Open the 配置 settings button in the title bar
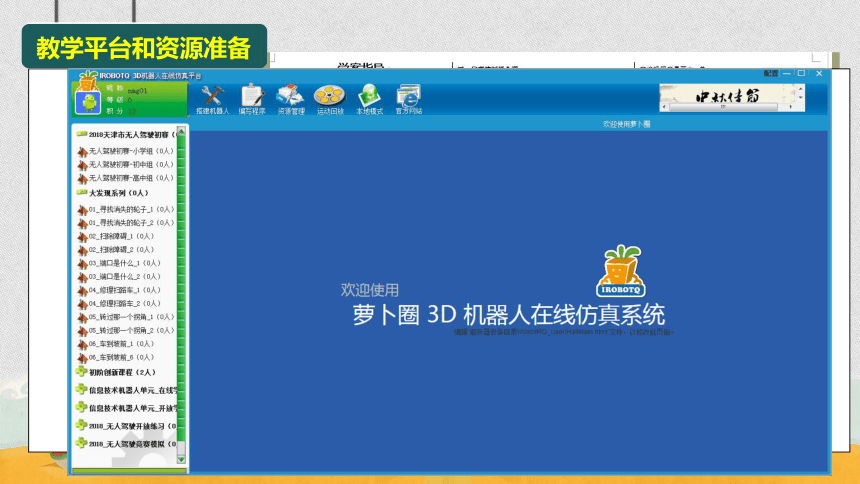 [x=771, y=74]
